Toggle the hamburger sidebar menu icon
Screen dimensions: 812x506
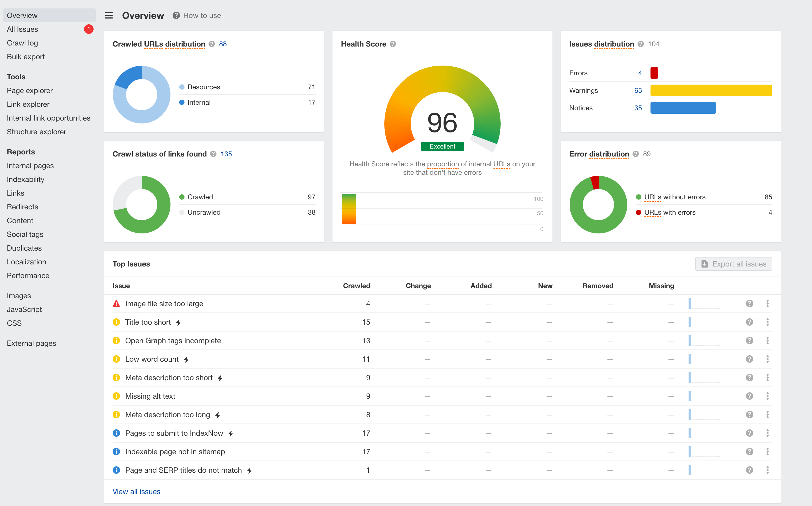coord(109,15)
